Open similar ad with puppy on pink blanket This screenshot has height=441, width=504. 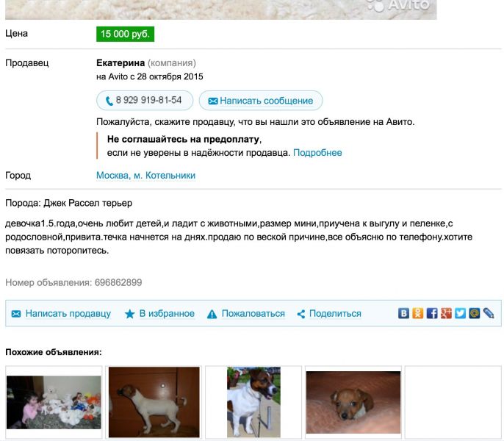pyautogui.click(x=353, y=402)
